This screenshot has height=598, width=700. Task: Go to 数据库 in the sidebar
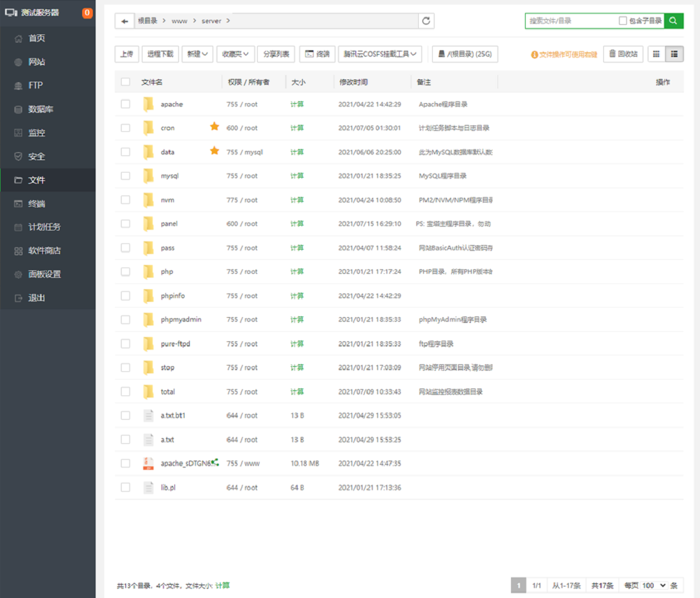[x=41, y=110]
